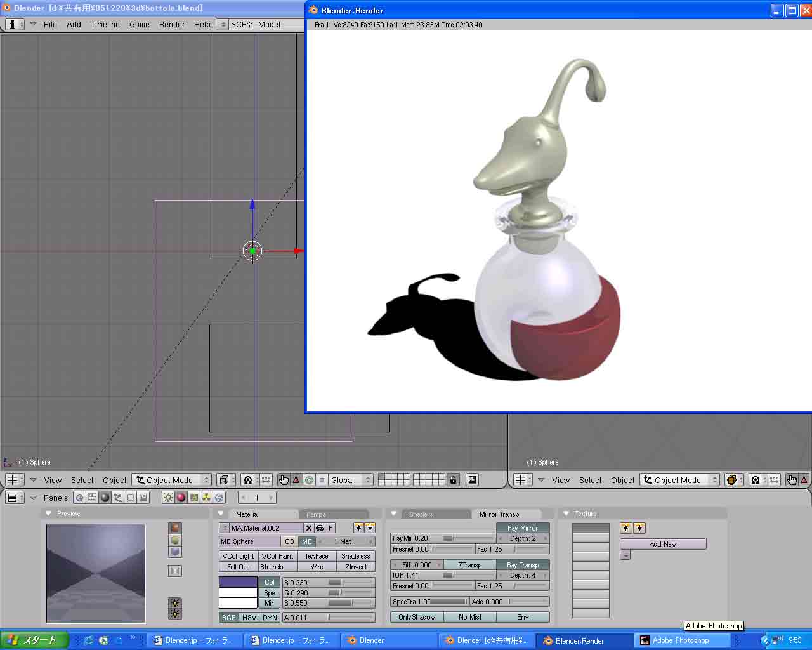Open the Timeline menu
This screenshot has height=650, width=812.
[x=105, y=24]
